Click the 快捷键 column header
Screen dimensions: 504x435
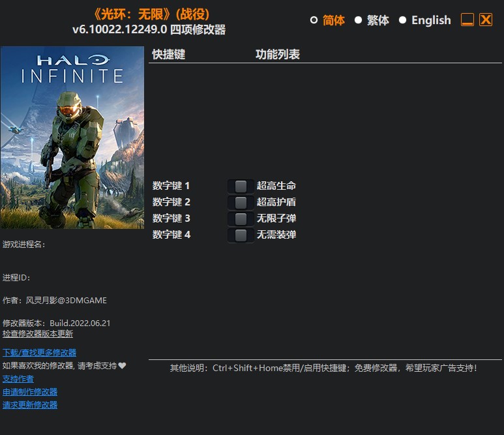169,54
